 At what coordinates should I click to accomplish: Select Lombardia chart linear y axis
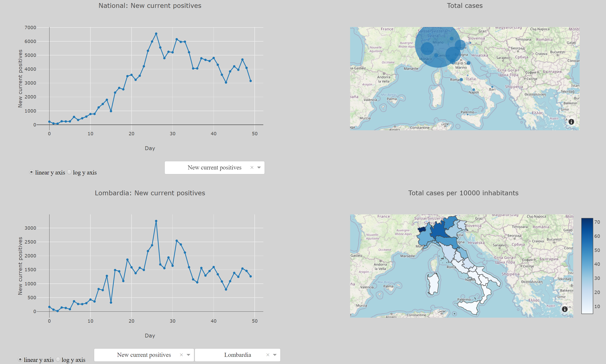click(x=20, y=360)
